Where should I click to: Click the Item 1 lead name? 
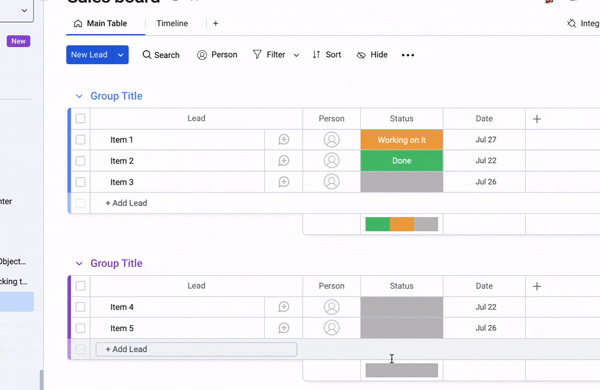pyautogui.click(x=122, y=140)
